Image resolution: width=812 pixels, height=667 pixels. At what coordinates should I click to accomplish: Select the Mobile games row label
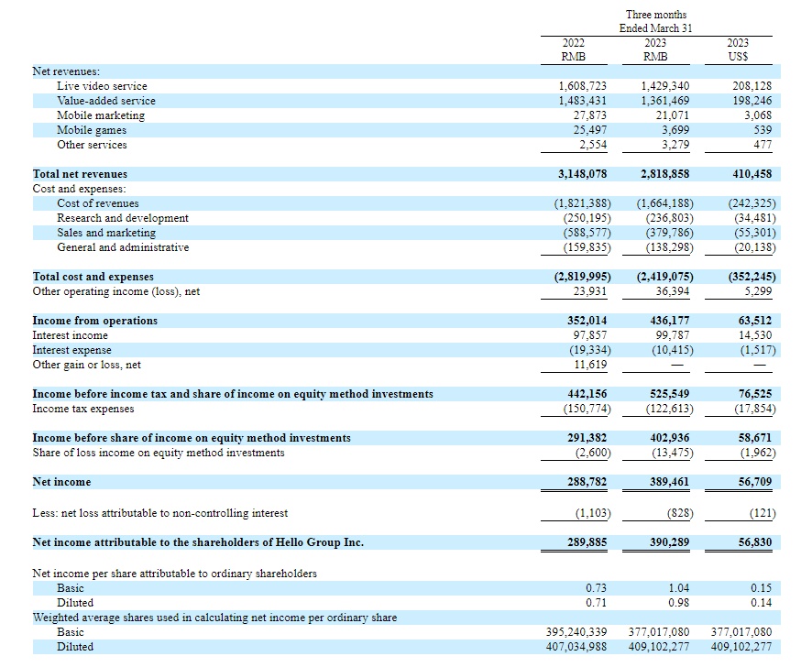(92, 130)
